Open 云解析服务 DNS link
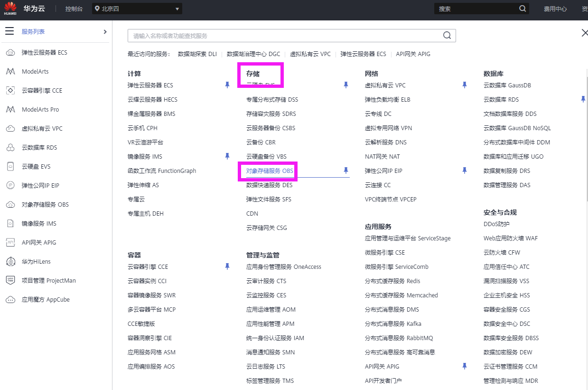 coord(386,143)
